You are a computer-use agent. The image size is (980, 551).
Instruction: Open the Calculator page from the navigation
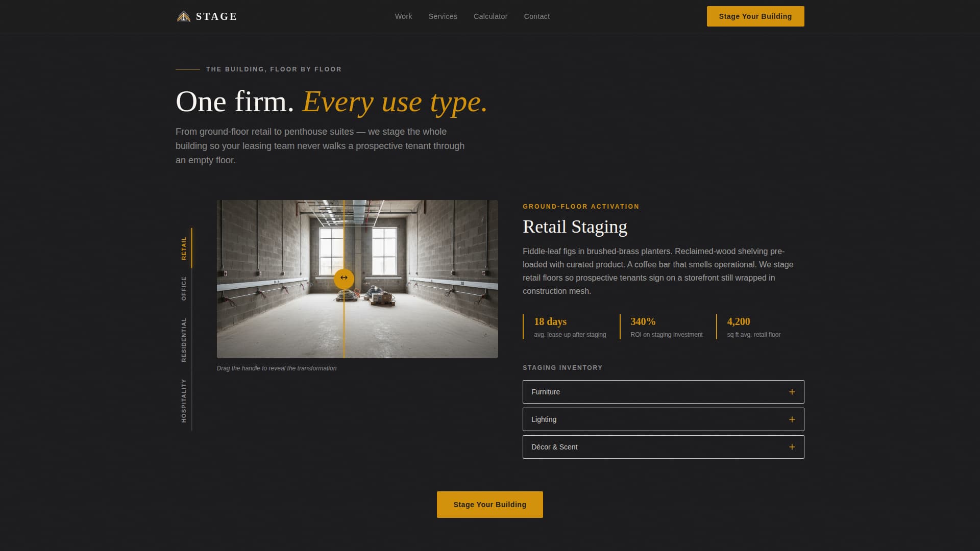pos(490,16)
